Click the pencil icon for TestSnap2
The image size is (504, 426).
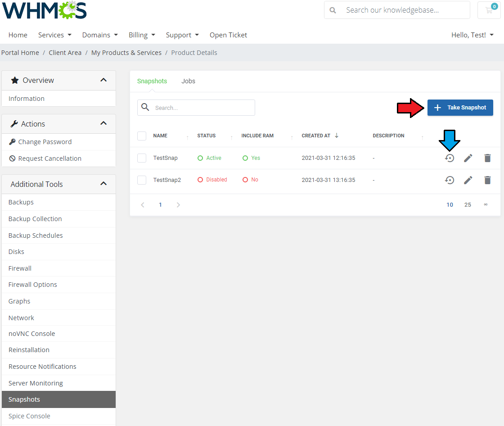(468, 180)
